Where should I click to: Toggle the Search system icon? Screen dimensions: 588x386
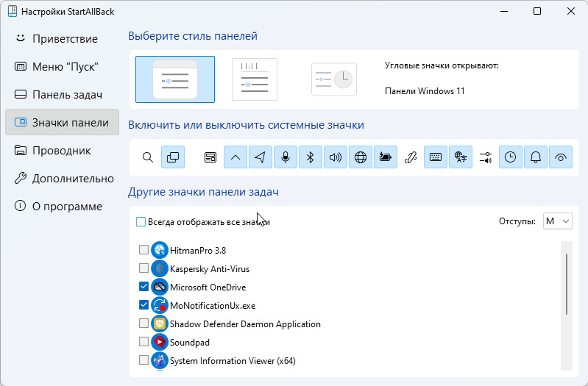tap(148, 157)
